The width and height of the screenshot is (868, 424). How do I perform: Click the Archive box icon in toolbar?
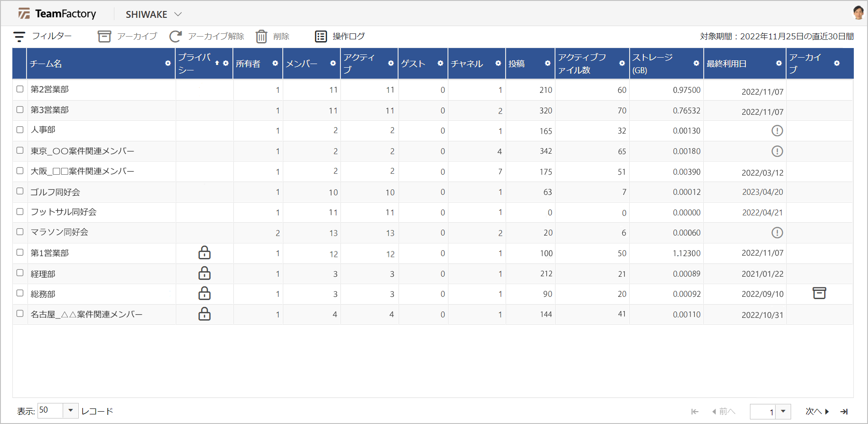coord(104,37)
